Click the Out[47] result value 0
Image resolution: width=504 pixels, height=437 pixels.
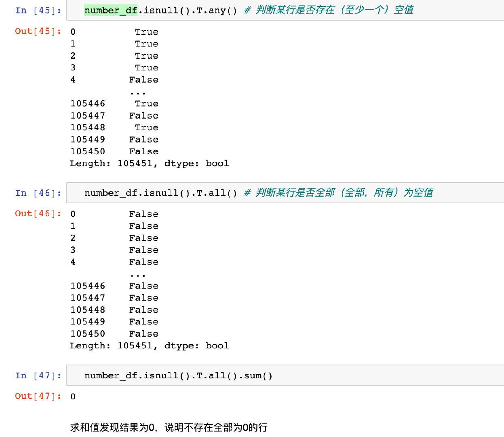click(x=73, y=397)
